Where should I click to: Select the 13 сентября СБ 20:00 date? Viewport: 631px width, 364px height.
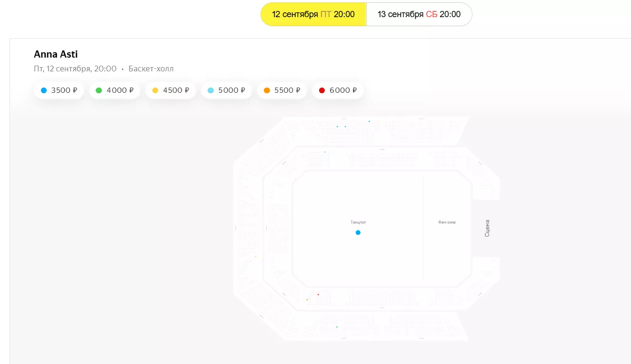tap(419, 14)
